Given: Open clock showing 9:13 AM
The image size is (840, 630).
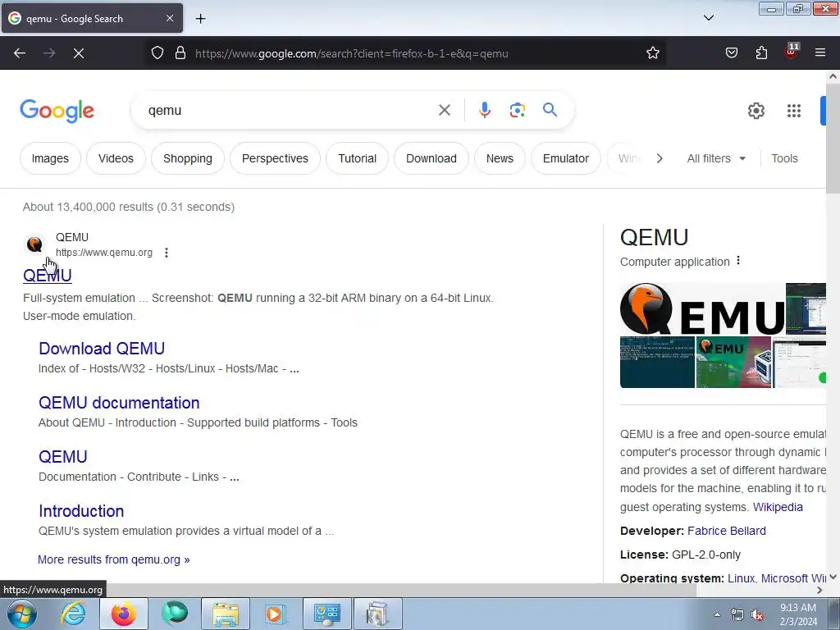Looking at the screenshot, I should pyautogui.click(x=798, y=614).
